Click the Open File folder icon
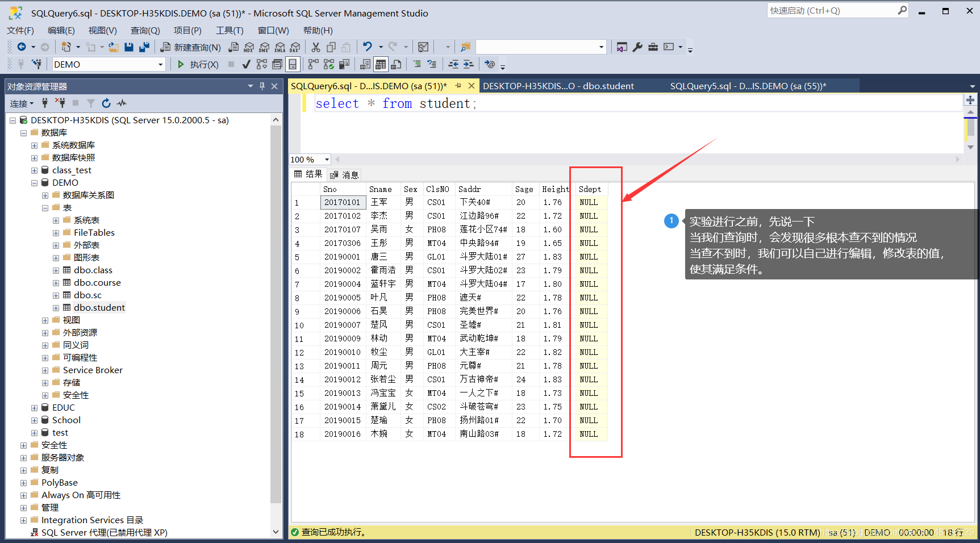 pos(114,47)
